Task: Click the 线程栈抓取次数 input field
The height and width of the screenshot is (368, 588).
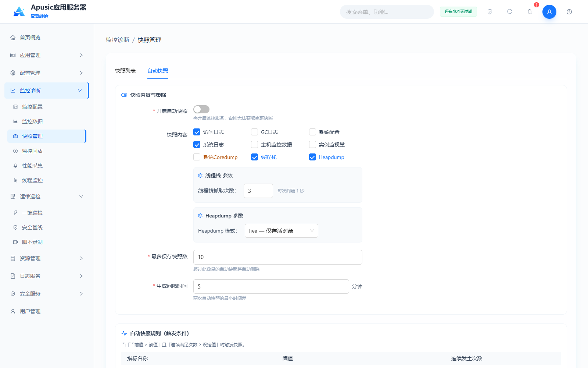Action: [x=258, y=191]
